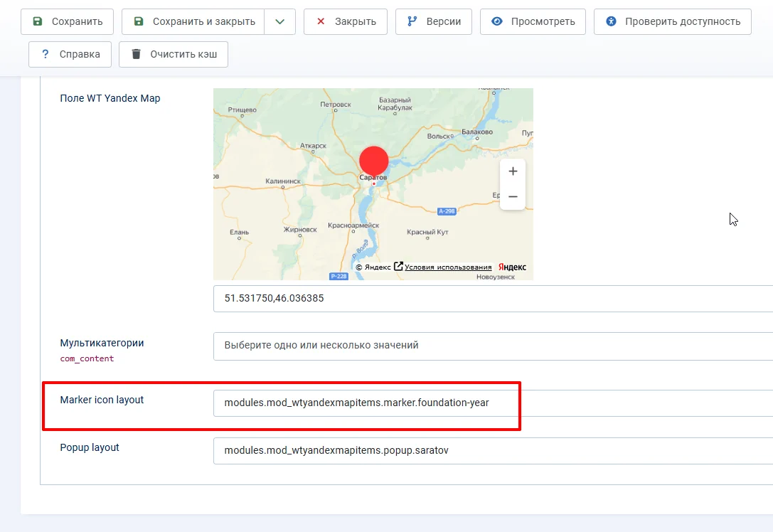Click the com_content text label

pyautogui.click(x=87, y=358)
